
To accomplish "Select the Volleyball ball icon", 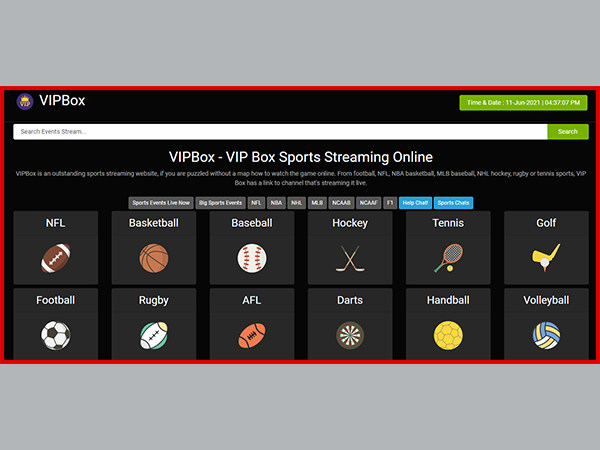I will [546, 336].
